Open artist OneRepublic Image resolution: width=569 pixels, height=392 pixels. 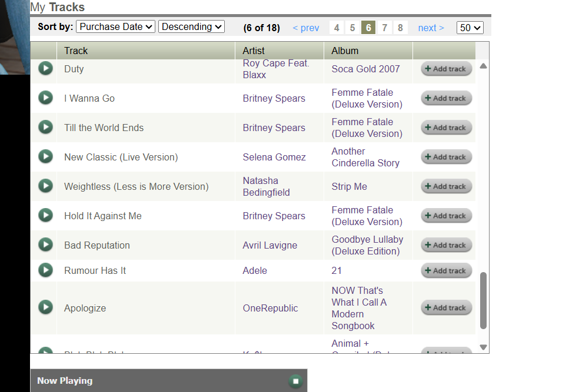(x=270, y=308)
